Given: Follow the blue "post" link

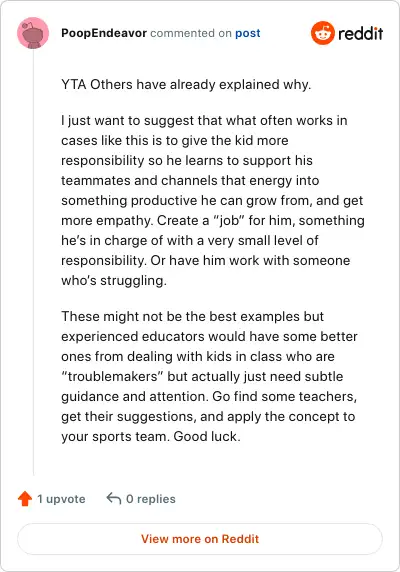Looking at the screenshot, I should tap(248, 33).
